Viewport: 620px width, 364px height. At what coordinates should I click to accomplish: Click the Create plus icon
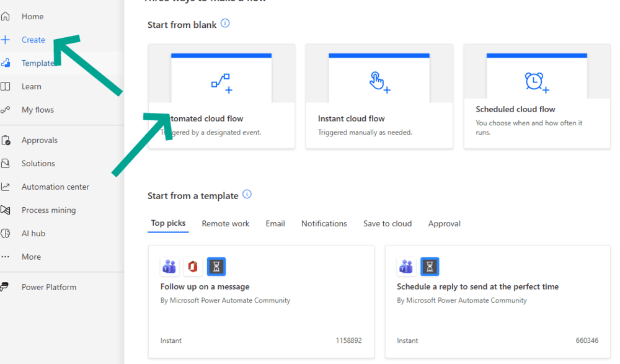[x=5, y=40]
